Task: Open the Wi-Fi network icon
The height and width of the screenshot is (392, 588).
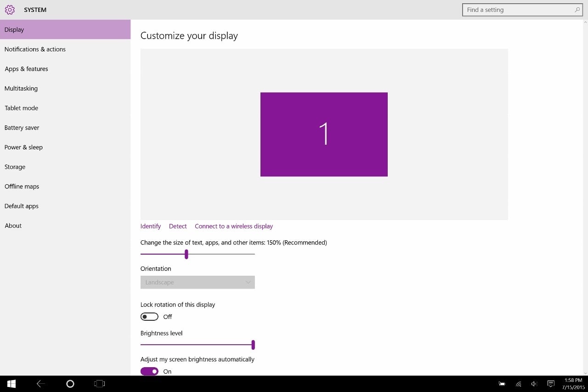Action: pyautogui.click(x=518, y=383)
